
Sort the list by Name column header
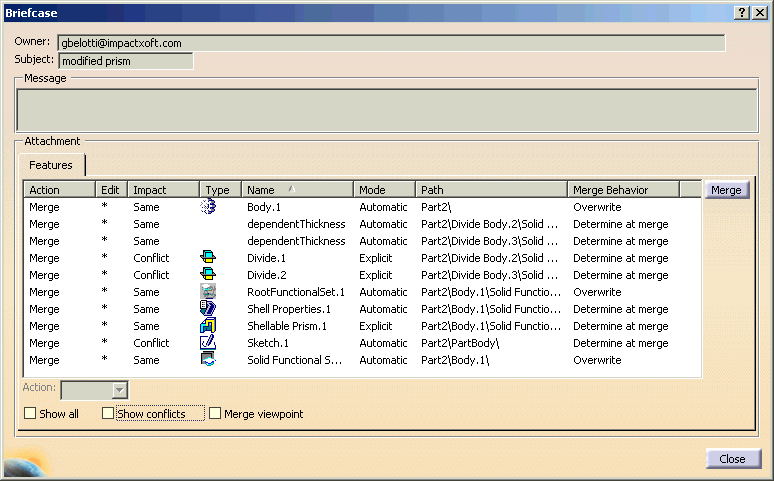pyautogui.click(x=297, y=189)
